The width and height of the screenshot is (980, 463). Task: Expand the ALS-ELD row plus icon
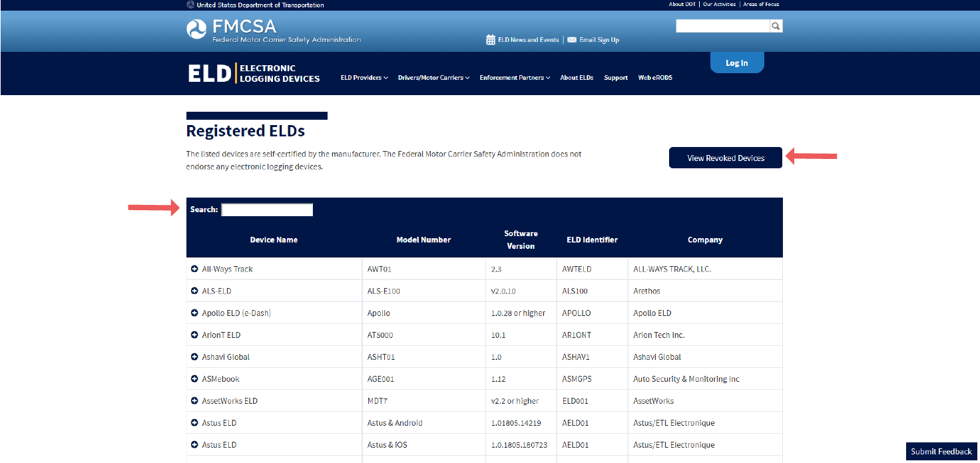194,291
